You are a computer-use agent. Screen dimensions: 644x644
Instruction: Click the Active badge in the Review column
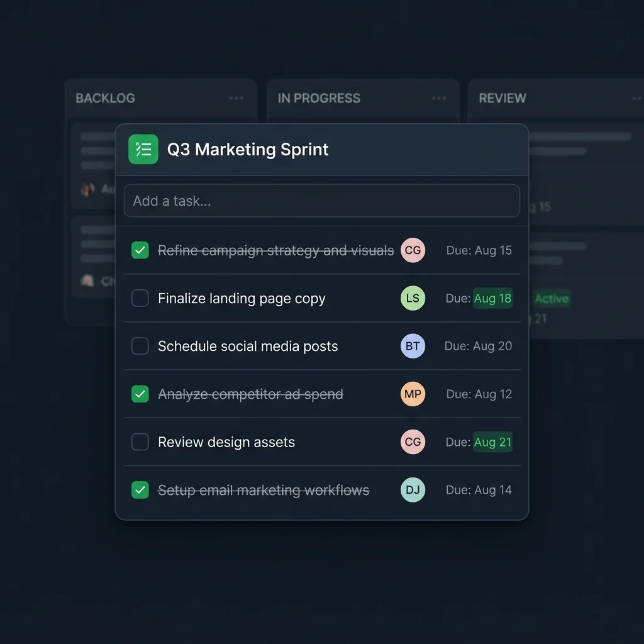(552, 299)
